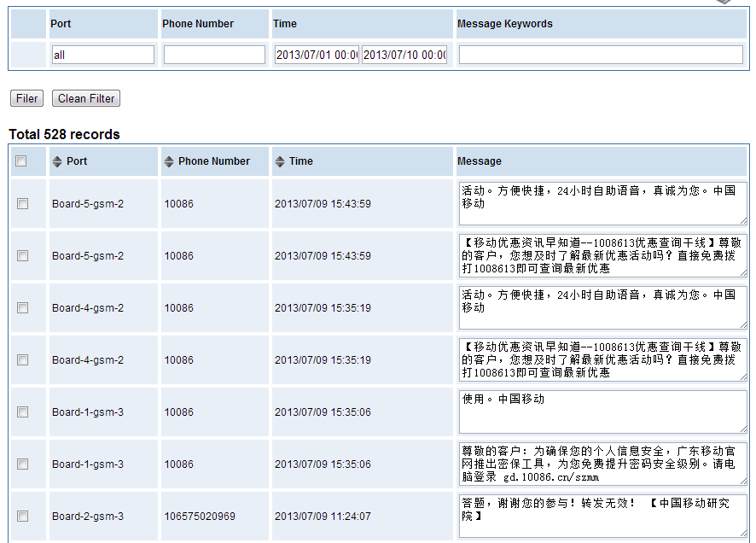Tick the select-all checkbox in the table header
This screenshot has height=543, width=756.
tap(20, 161)
